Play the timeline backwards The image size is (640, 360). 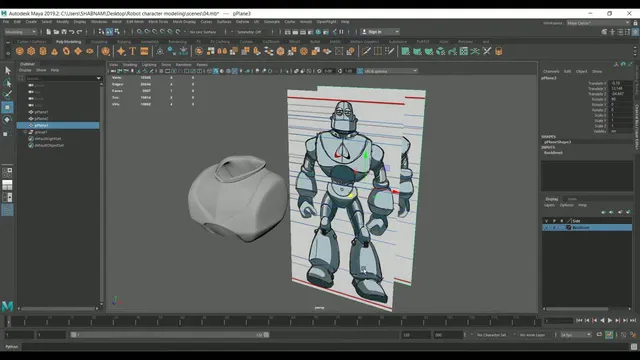point(602,321)
